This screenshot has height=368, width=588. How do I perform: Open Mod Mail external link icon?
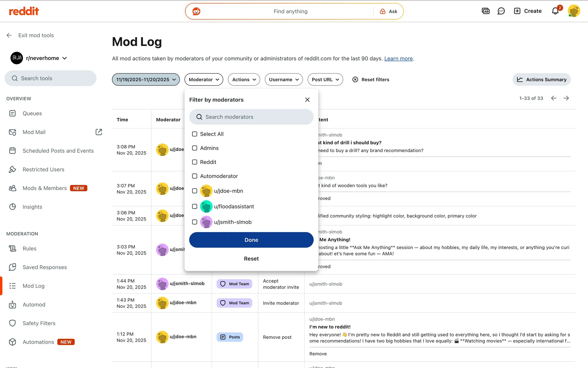99,132
